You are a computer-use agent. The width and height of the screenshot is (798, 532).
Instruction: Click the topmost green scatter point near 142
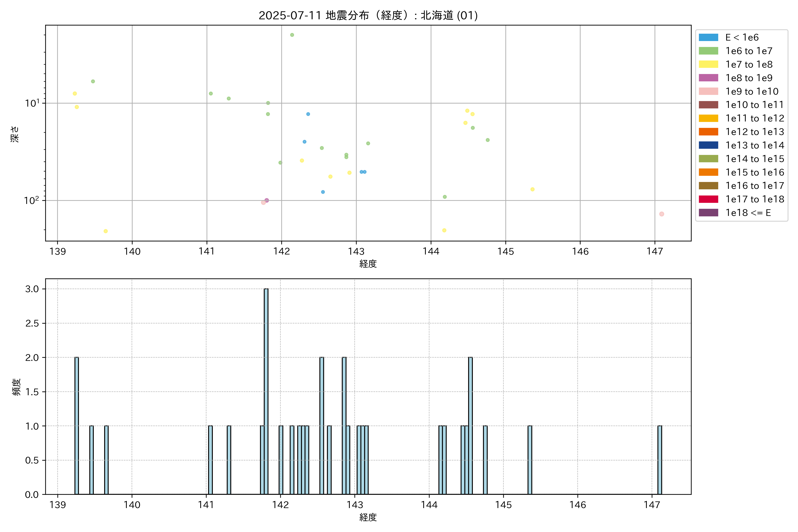[x=292, y=35]
